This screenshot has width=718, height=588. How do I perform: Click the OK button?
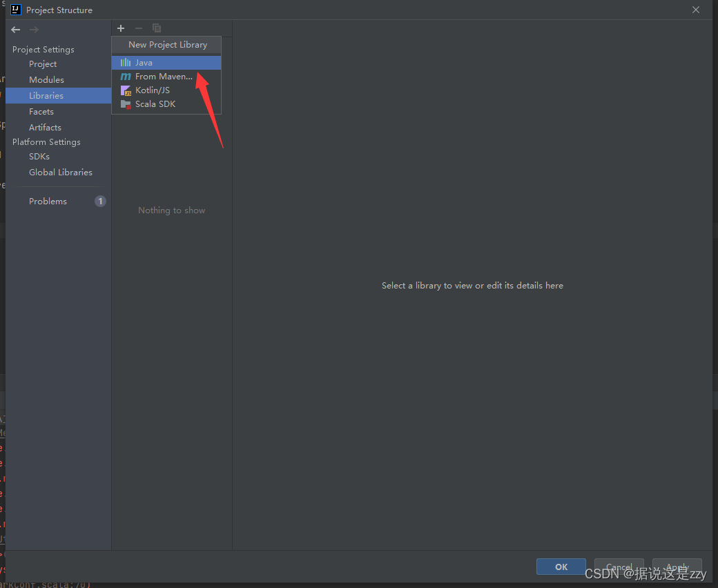[x=561, y=567]
